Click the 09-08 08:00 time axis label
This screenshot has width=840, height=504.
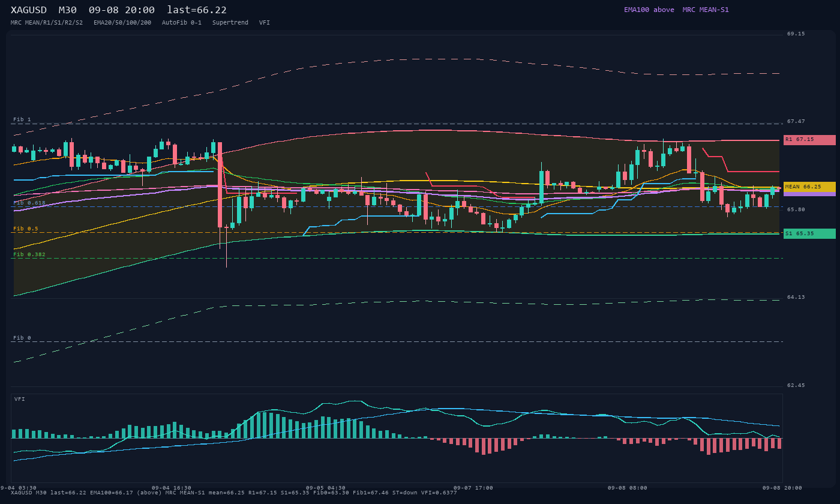[x=628, y=488]
